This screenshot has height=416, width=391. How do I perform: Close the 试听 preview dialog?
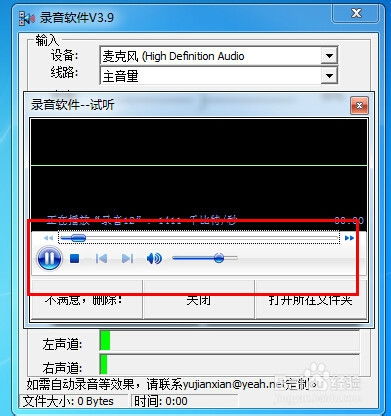point(359,106)
